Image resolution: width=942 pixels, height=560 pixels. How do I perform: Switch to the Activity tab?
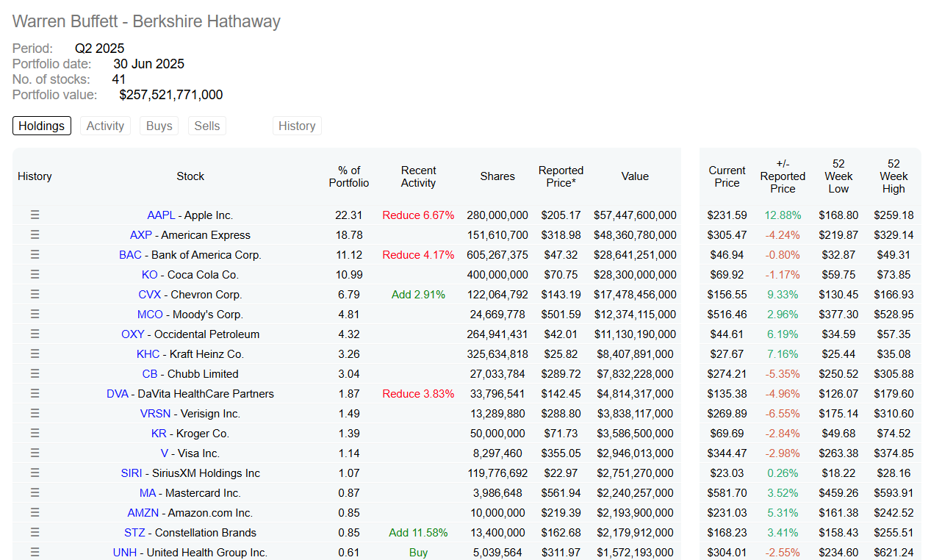[105, 126]
